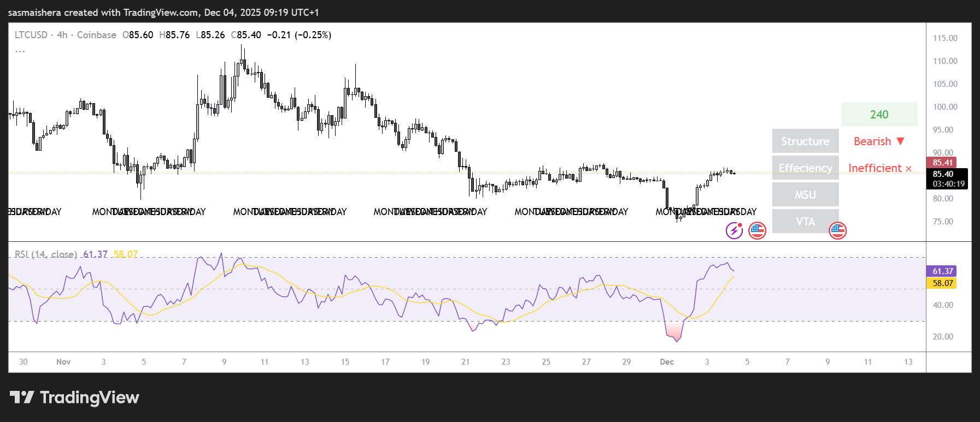980x422 pixels.
Task: Open the US flag event right of VTA
Action: (837, 230)
